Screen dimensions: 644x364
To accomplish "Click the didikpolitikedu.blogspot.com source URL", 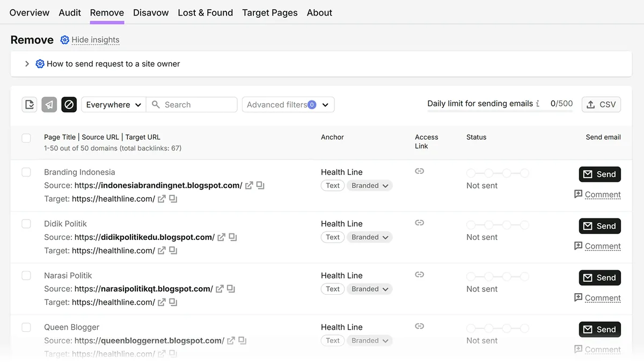I will 144,237.
